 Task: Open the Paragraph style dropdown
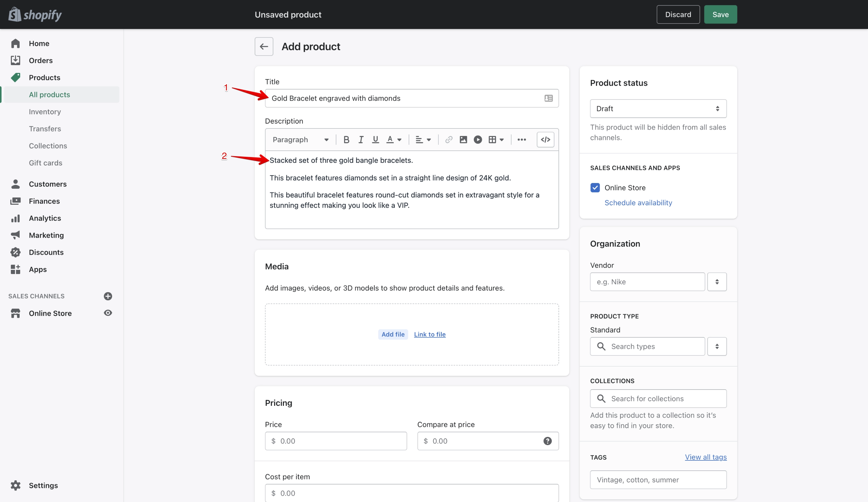click(x=300, y=140)
